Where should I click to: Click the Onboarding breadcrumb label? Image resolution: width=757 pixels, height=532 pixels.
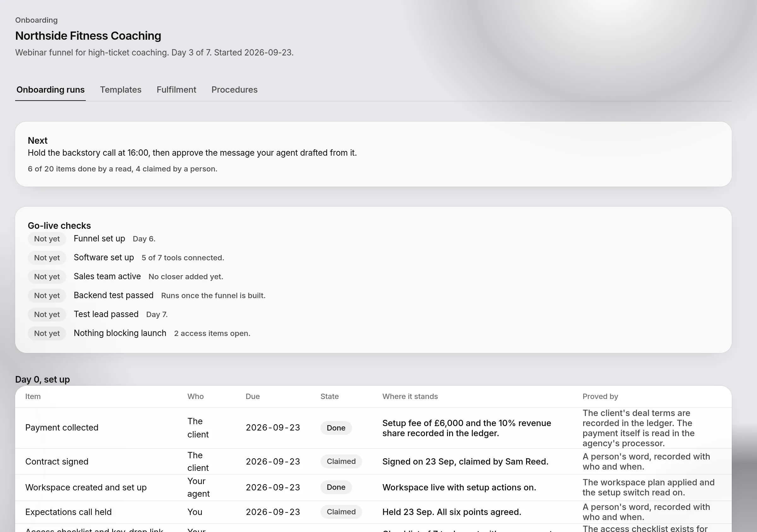pos(36,20)
